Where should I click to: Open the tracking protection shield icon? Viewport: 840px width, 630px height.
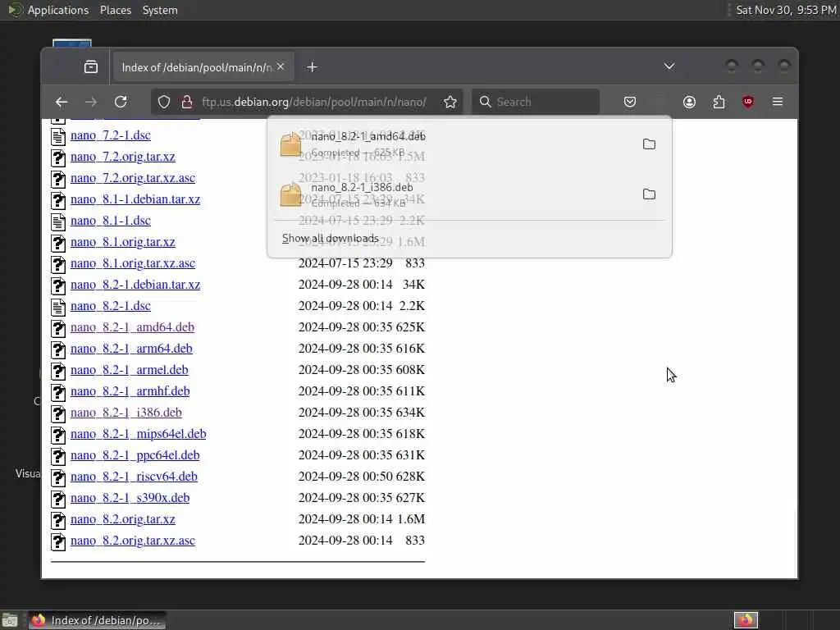point(164,102)
